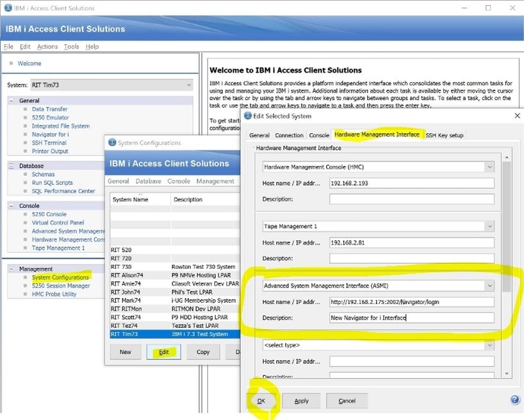The image size is (524, 420).
Task: Click the Welcome item icon
Action: 12,63
